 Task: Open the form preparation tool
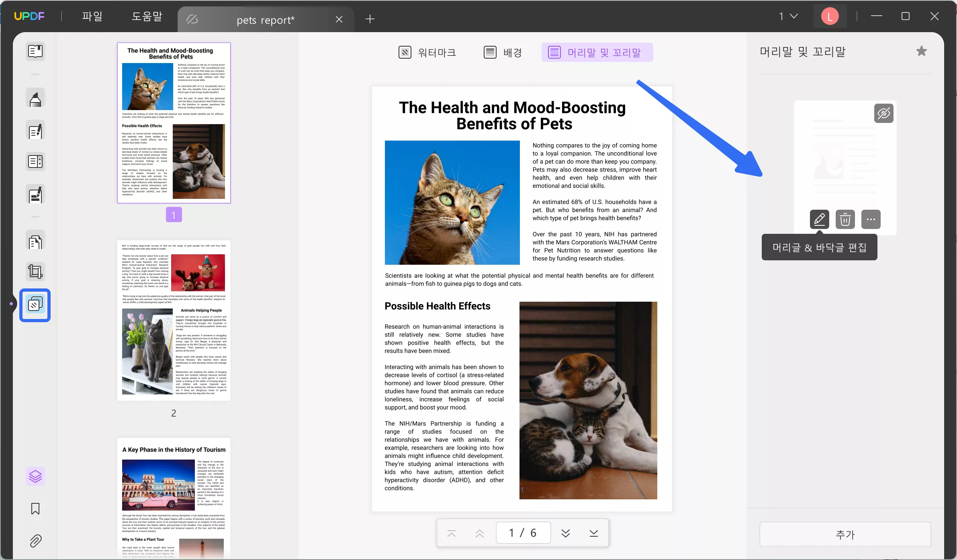pyautogui.click(x=35, y=162)
